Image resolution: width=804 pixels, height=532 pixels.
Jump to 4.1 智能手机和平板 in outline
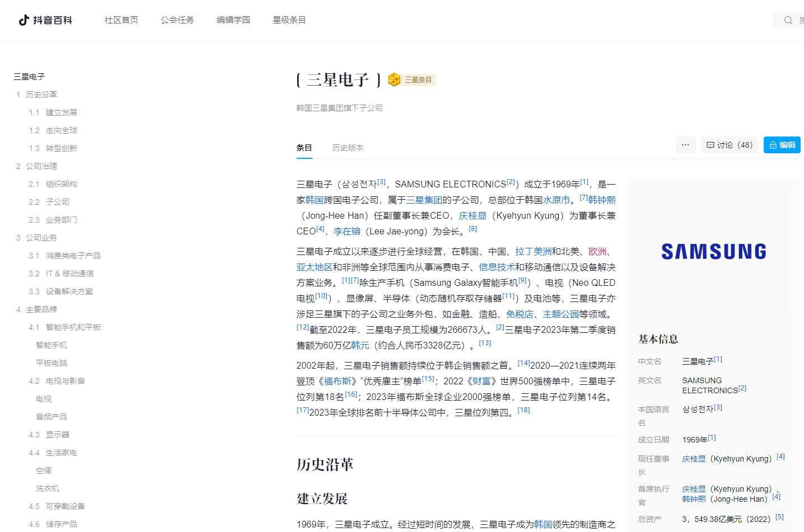point(65,327)
